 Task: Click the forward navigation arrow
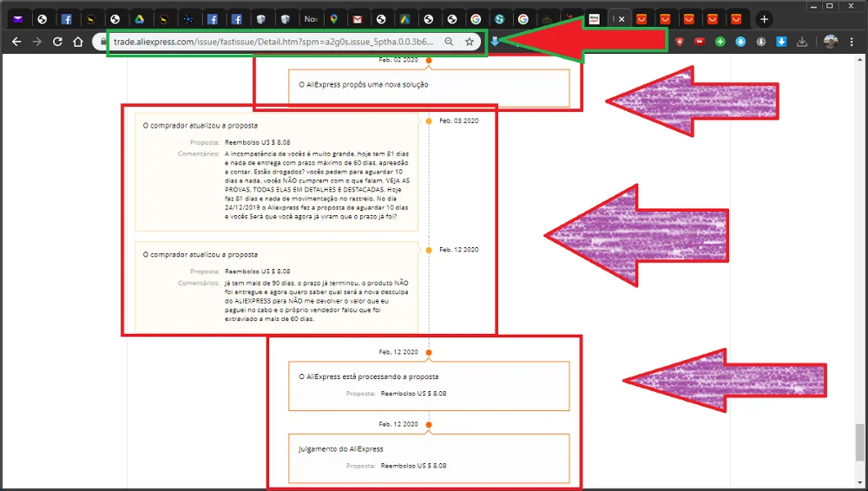[37, 42]
